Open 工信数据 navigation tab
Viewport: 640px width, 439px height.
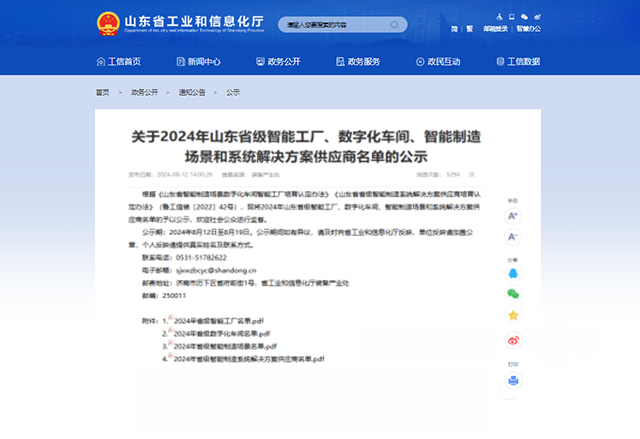point(518,62)
